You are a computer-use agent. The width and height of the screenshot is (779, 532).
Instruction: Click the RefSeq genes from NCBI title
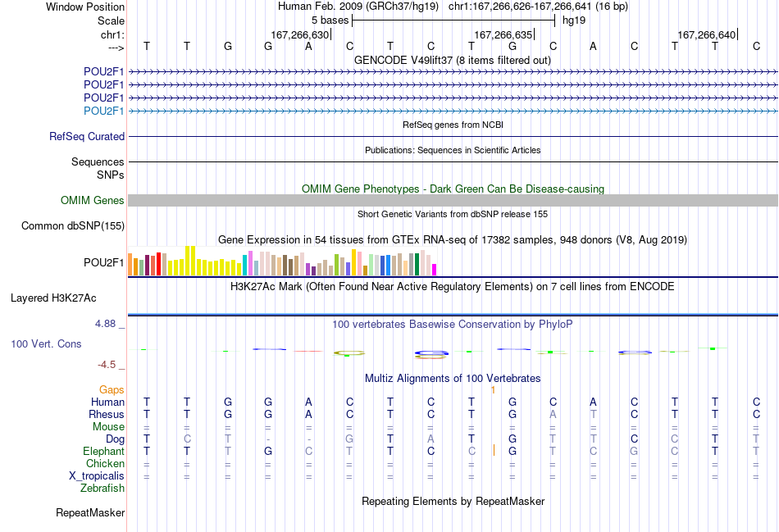point(453,125)
